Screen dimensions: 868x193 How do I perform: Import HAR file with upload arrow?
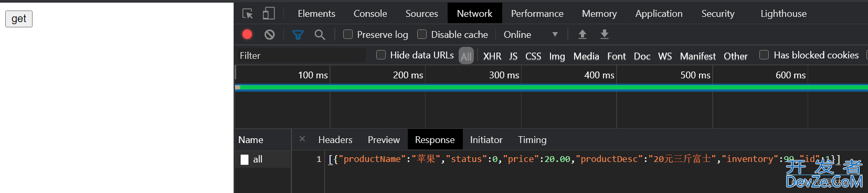pyautogui.click(x=583, y=35)
